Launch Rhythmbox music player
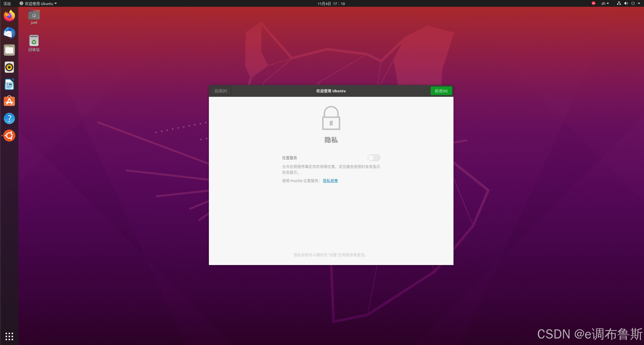Image resolution: width=644 pixels, height=345 pixels. (x=9, y=67)
